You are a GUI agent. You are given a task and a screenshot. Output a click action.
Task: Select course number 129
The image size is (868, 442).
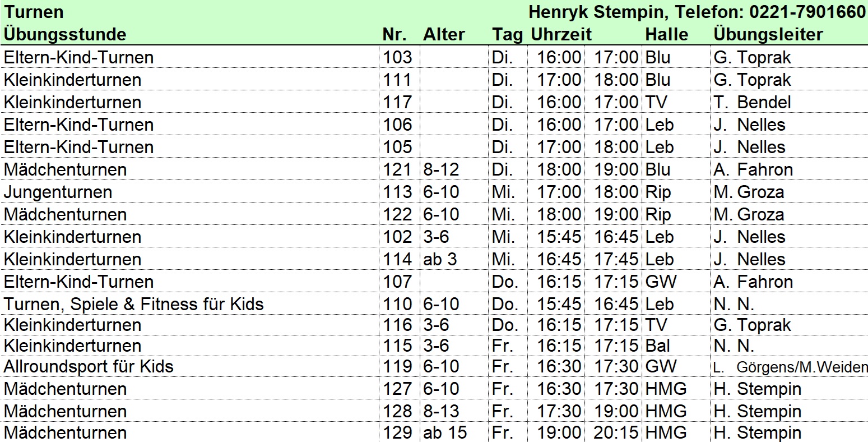[x=397, y=432]
